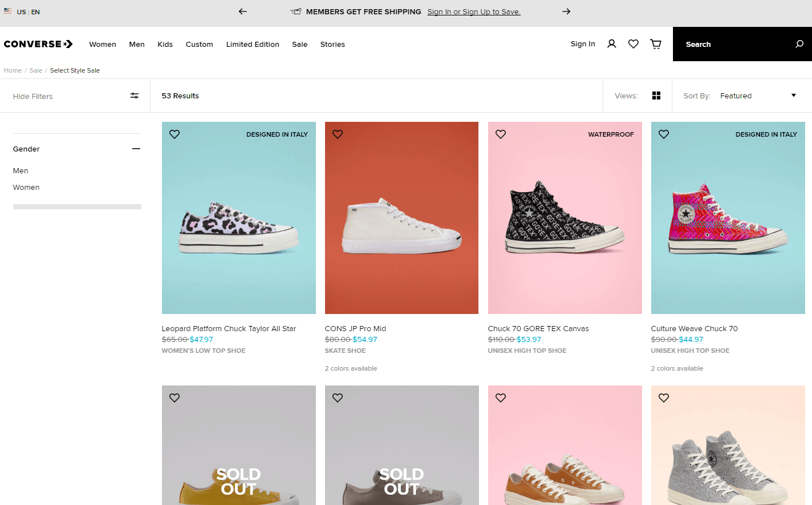Open the Men menu
The height and width of the screenshot is (505, 812).
point(137,44)
